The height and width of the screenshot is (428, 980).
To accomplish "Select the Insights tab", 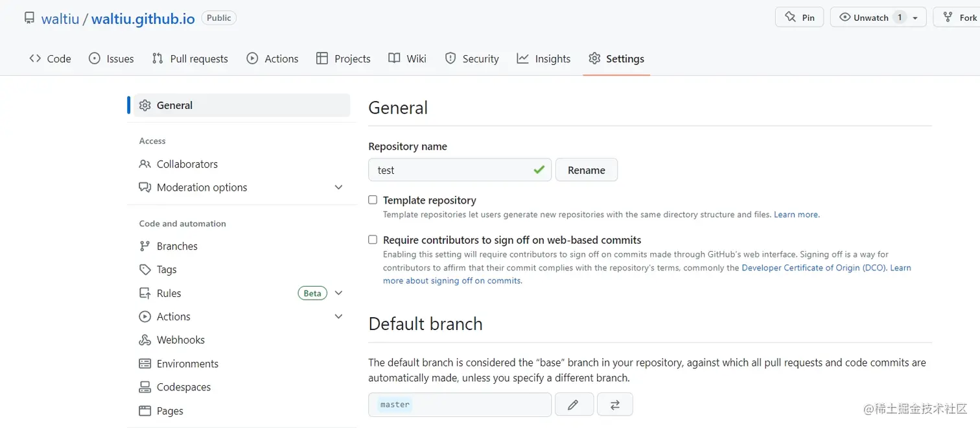I will [x=544, y=58].
